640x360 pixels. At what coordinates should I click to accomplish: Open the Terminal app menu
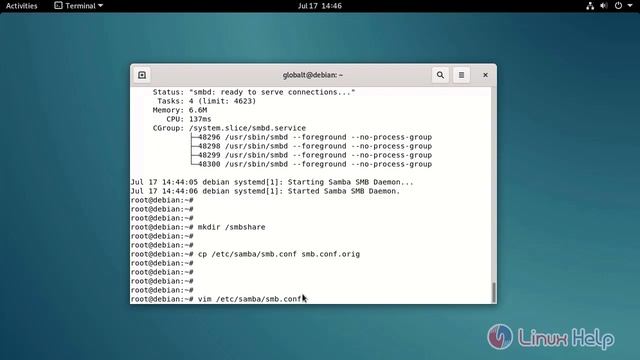[x=79, y=6]
